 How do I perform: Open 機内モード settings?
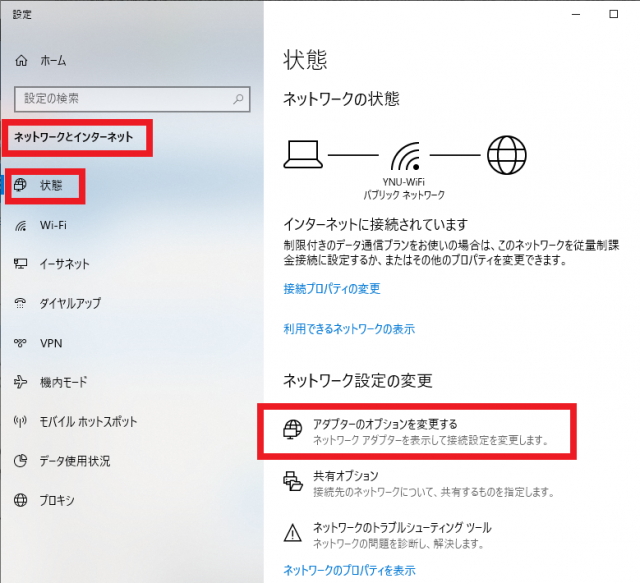point(63,383)
